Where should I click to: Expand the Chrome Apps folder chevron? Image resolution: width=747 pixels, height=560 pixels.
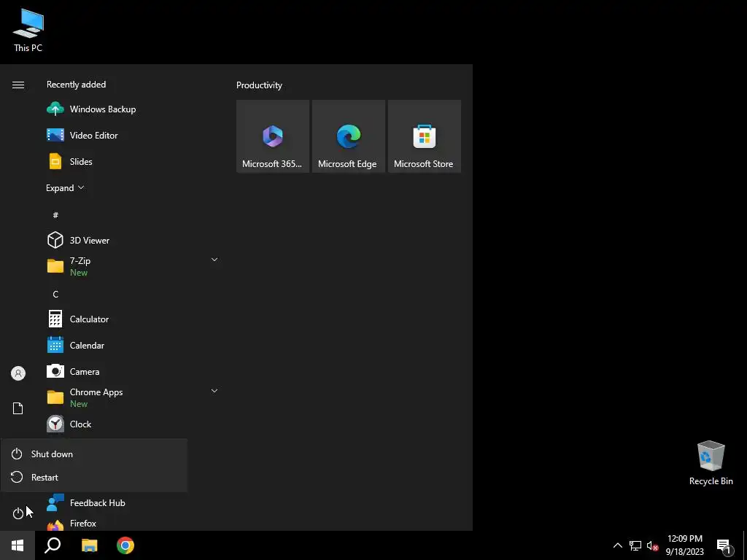pyautogui.click(x=214, y=391)
